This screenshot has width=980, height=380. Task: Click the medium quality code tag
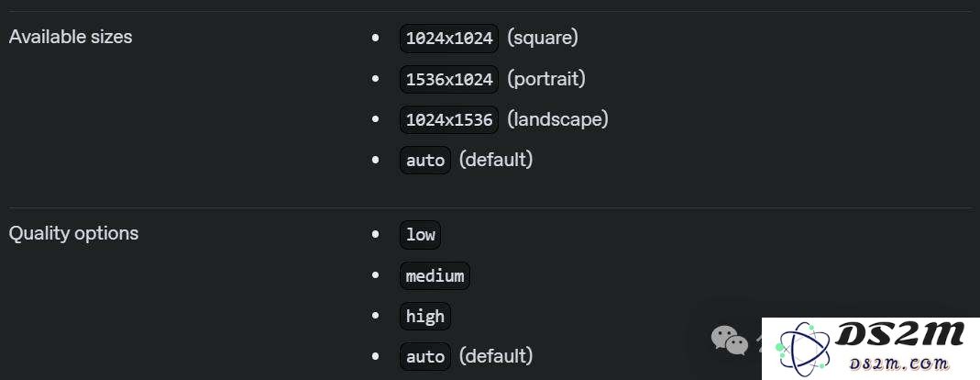click(435, 275)
